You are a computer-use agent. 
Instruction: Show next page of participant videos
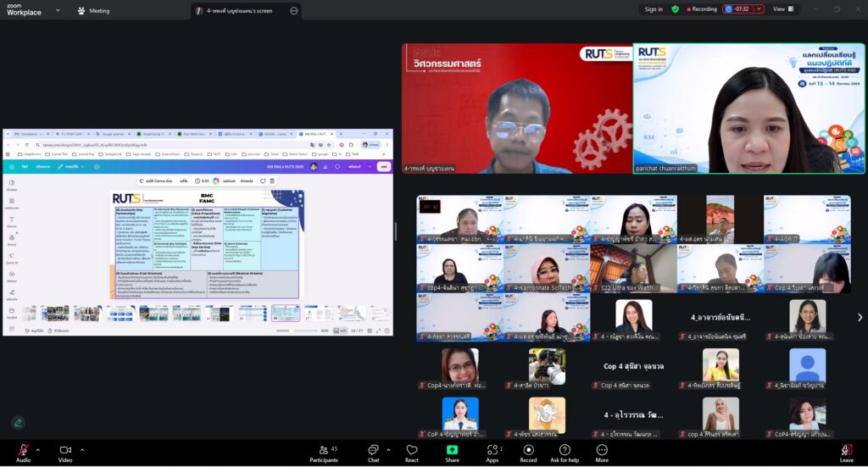coord(860,317)
